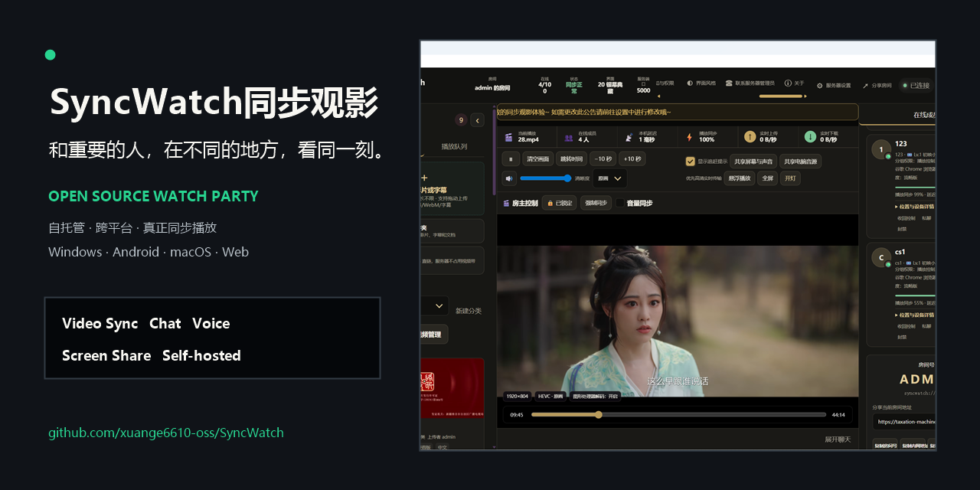Viewport: 980px width, 490px height.
Task: Mute audio using the speaker icon
Action: click(509, 178)
